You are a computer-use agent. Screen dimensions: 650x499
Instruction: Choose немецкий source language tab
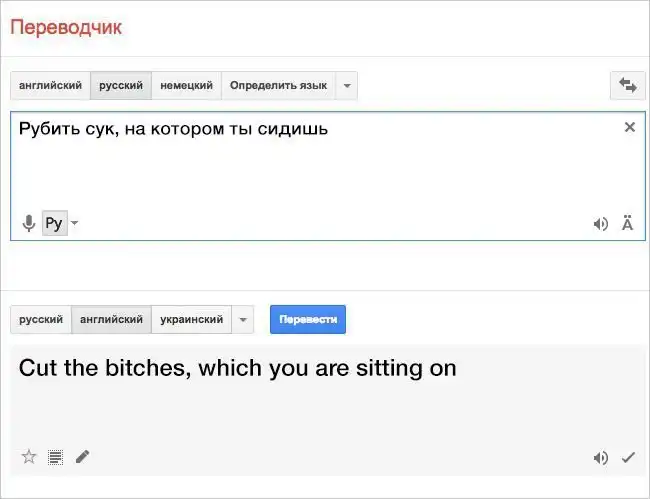pos(186,86)
